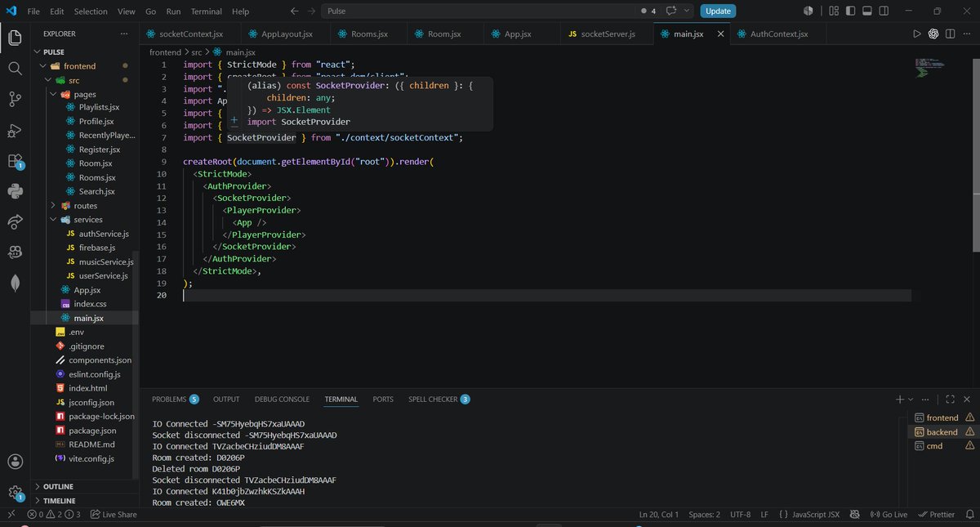
Task: Click the editor minimap
Action: click(929, 68)
